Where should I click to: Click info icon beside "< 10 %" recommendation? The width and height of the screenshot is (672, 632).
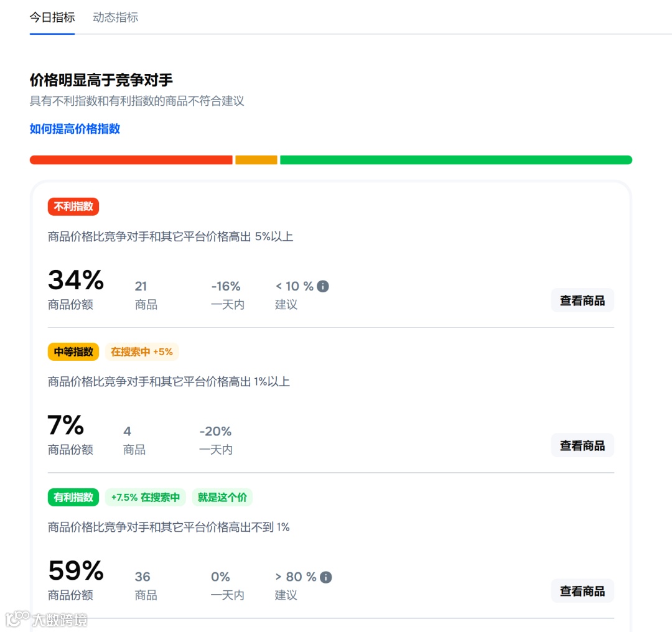click(x=323, y=286)
